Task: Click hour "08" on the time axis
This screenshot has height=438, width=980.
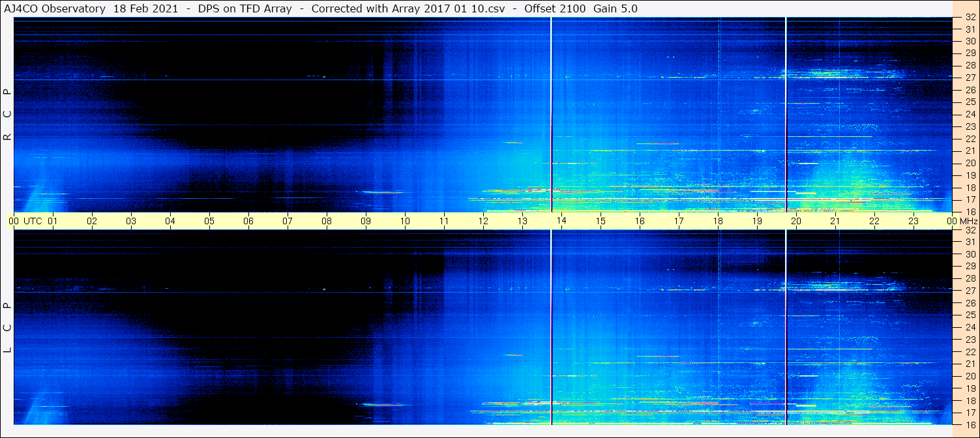Action: pyautogui.click(x=327, y=222)
